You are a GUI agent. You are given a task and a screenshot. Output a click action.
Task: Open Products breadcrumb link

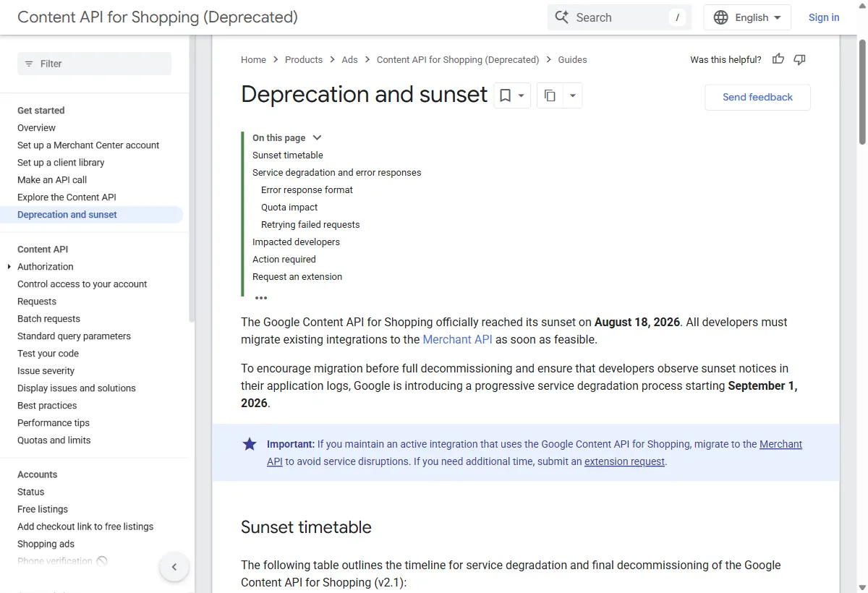tap(304, 59)
